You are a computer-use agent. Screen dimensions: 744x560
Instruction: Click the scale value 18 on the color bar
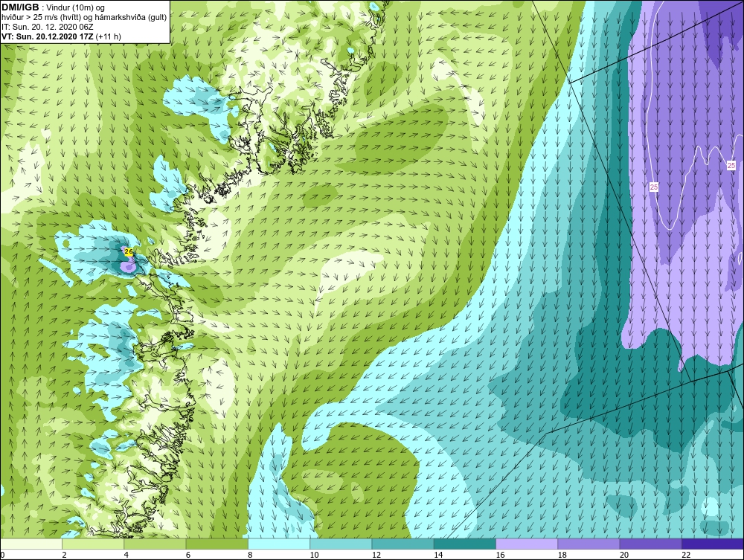(562, 556)
